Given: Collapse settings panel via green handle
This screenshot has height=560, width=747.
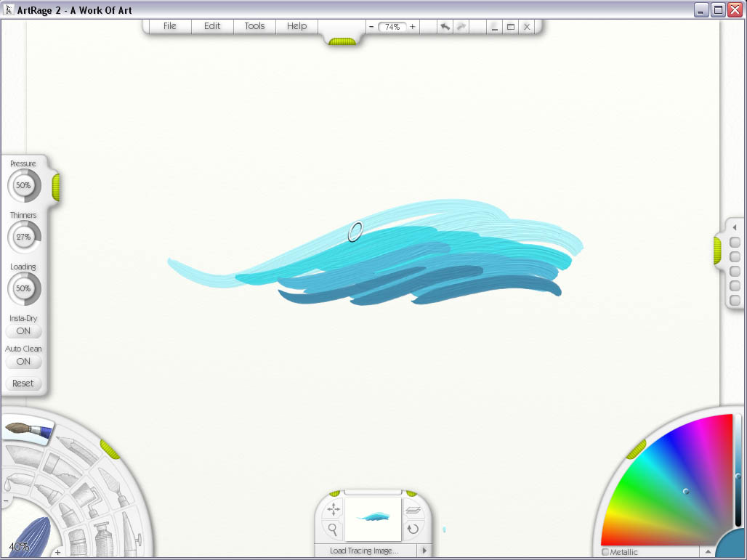Looking at the screenshot, I should [x=56, y=187].
